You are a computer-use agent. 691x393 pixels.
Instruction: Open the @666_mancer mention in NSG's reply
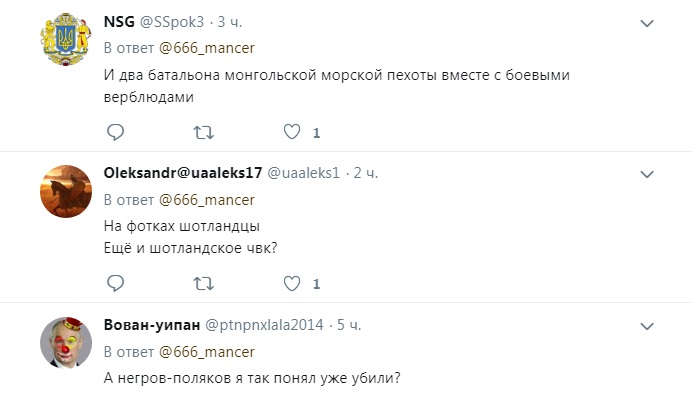207,48
